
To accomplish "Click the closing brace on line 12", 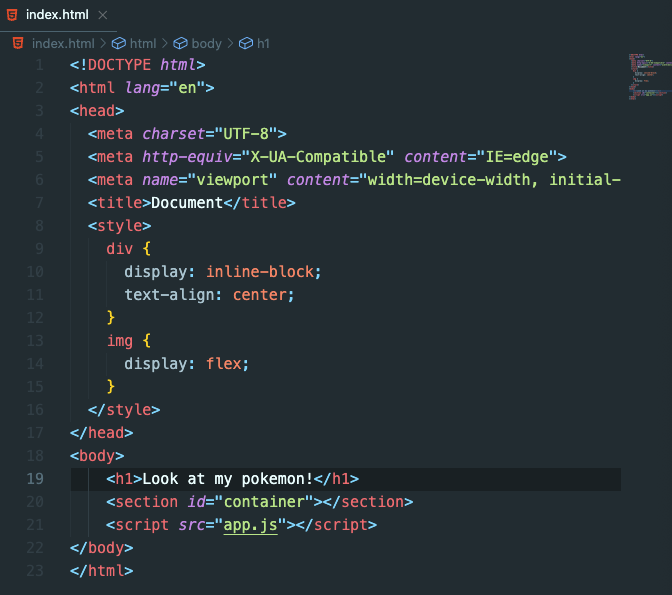I will click(111, 318).
